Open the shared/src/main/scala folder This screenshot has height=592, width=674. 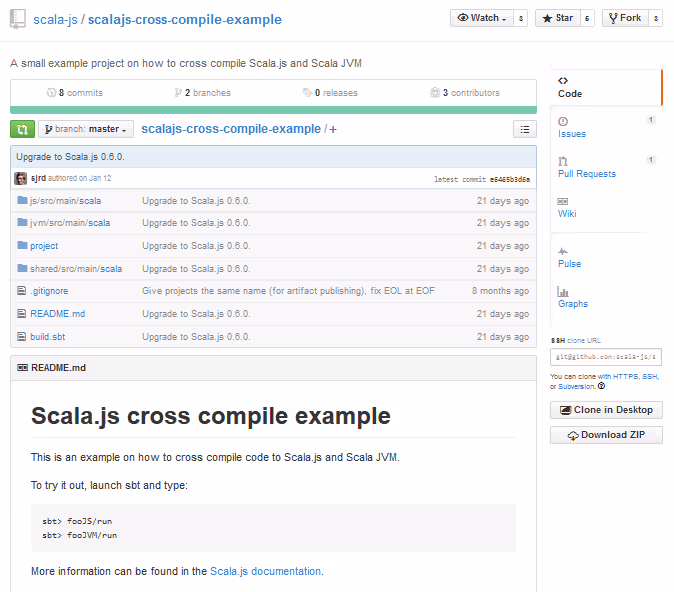point(76,269)
